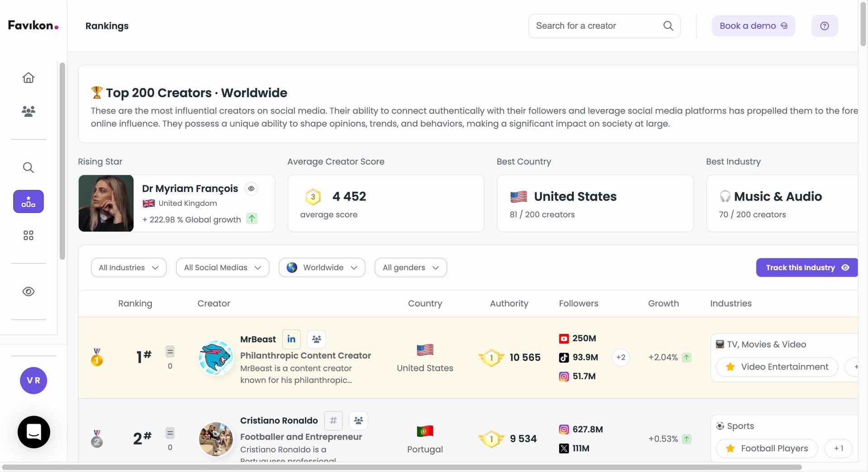Expand the Worldwide country filter
The image size is (868, 472).
point(322,267)
